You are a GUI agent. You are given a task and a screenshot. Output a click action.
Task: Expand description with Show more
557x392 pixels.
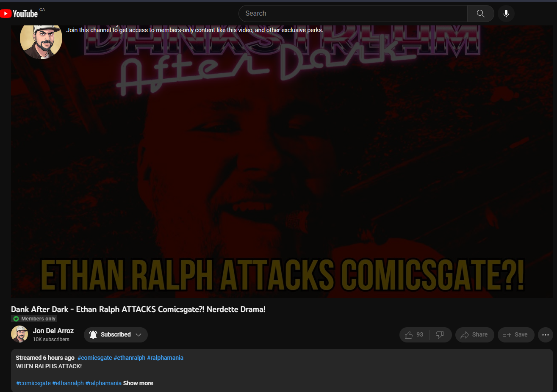(138, 383)
